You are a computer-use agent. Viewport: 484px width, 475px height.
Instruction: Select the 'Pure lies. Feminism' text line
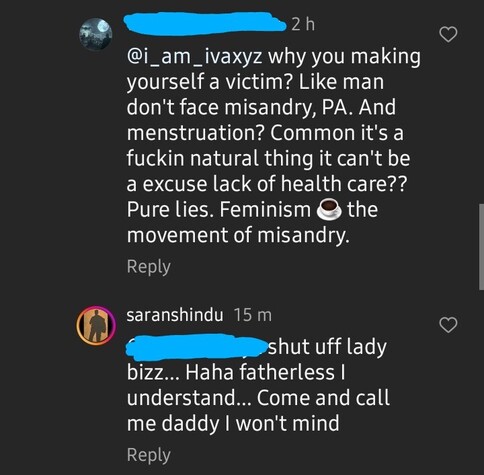[x=219, y=210]
